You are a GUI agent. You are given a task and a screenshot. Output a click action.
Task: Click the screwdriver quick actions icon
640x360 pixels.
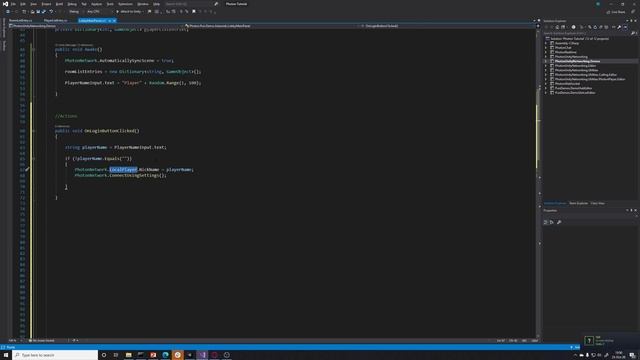pos(27,169)
